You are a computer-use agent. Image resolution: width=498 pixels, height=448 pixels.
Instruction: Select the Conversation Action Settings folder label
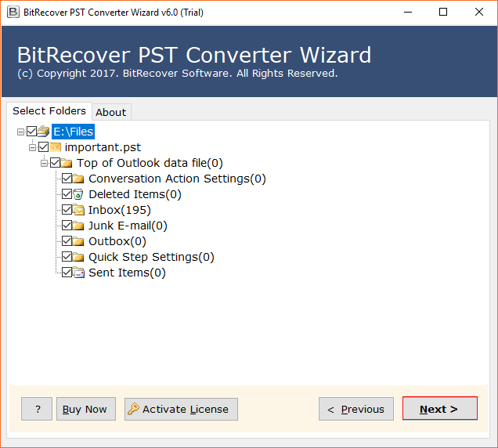(177, 179)
